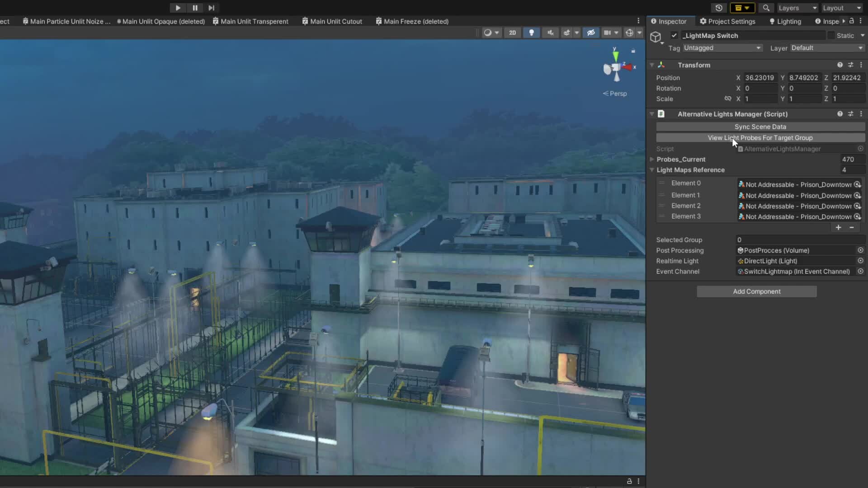Select the shaded draw mode icon in Scene view
The width and height of the screenshot is (868, 488).
click(x=488, y=33)
